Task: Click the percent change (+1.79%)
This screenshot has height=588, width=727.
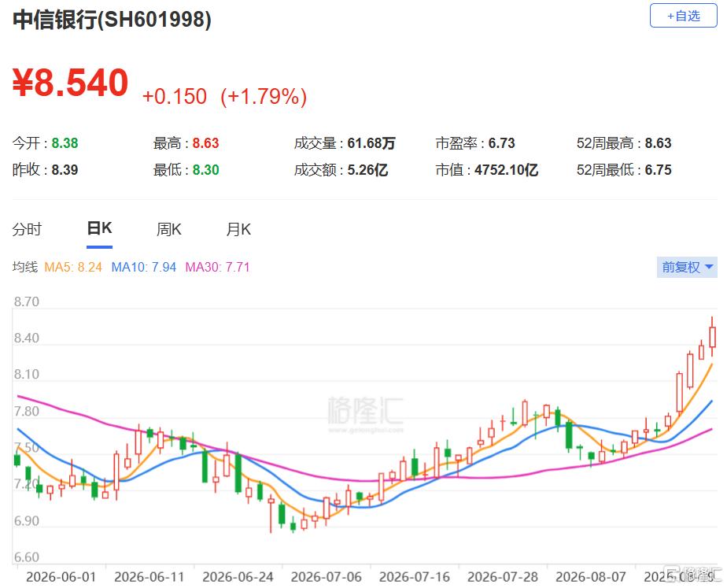Action: coord(264,97)
